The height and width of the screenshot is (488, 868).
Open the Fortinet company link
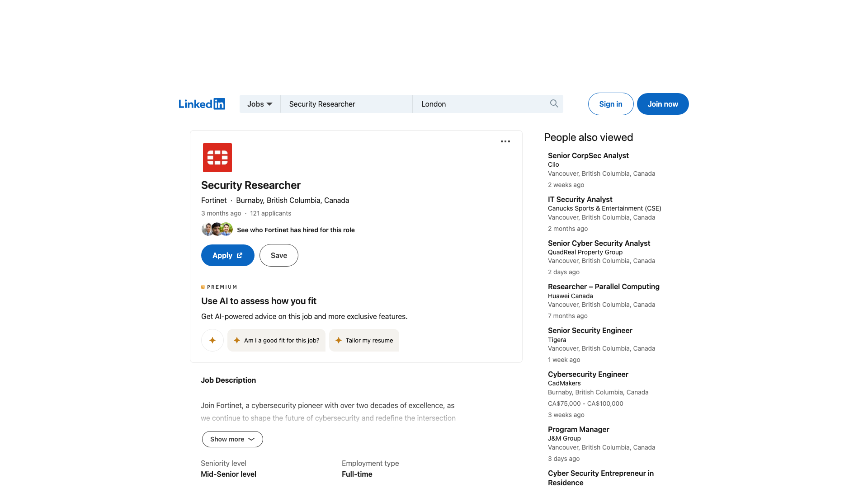(x=214, y=200)
